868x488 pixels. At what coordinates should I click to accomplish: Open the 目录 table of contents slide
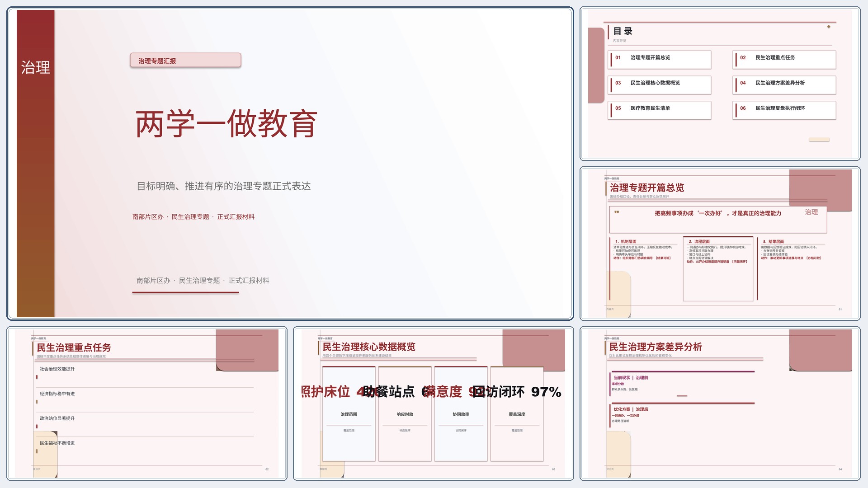[720, 84]
